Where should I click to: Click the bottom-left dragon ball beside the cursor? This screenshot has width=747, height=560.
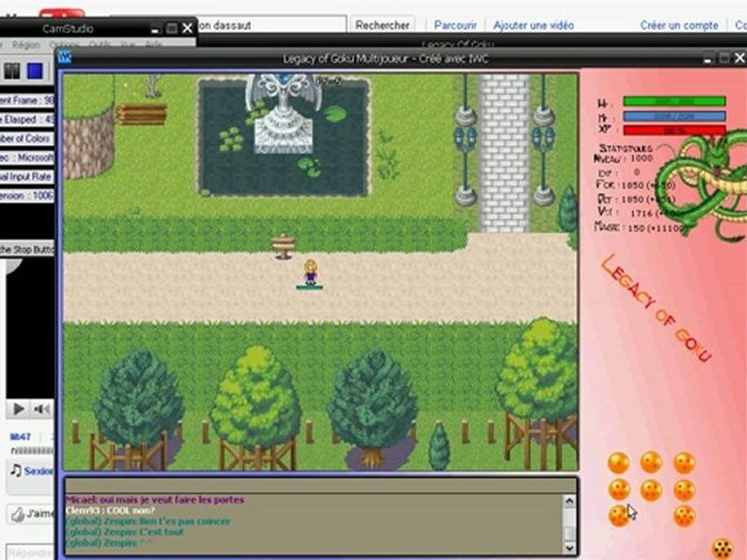tap(619, 516)
